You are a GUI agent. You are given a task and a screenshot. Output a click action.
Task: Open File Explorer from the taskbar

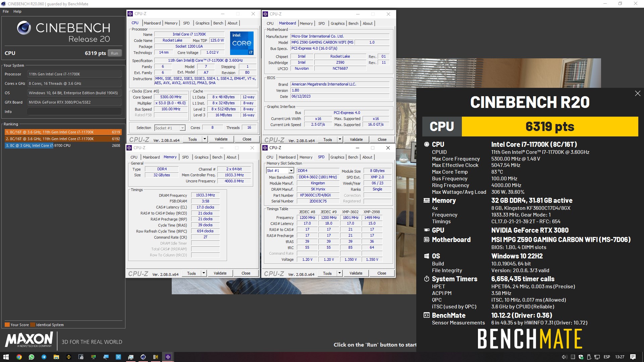click(56, 357)
